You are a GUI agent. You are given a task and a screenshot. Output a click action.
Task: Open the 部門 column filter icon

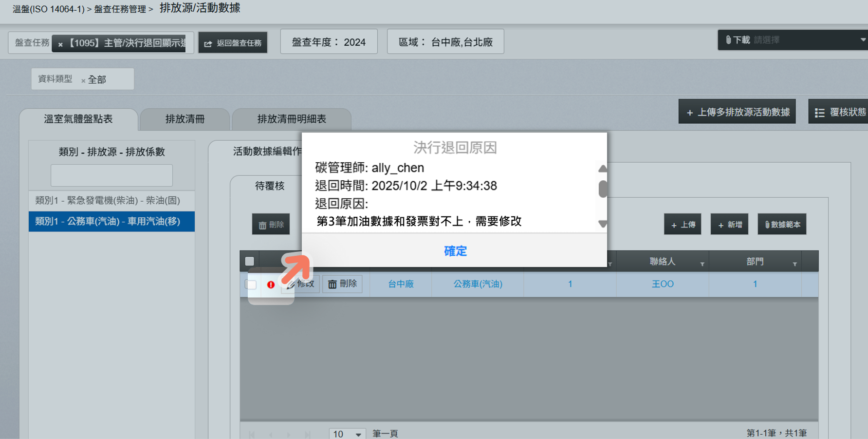tap(794, 264)
